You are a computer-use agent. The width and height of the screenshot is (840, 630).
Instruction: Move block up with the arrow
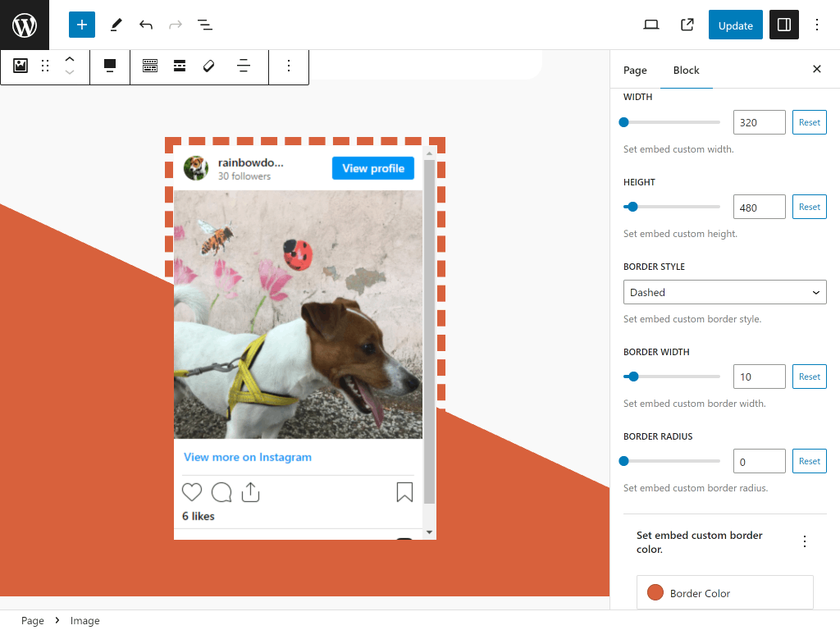[70, 59]
